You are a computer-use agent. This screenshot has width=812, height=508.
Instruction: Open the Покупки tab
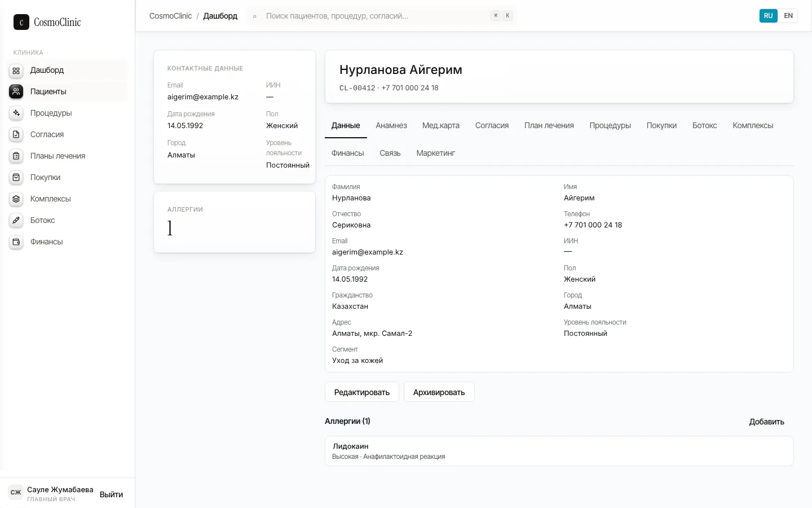(661, 125)
